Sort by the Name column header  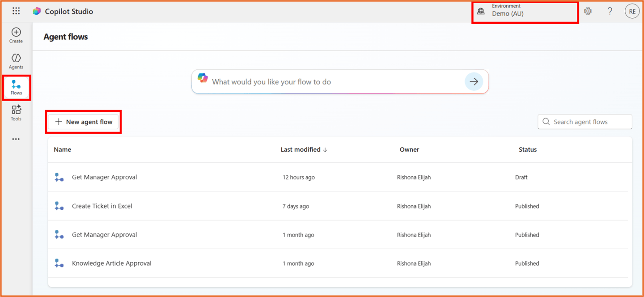click(x=63, y=149)
